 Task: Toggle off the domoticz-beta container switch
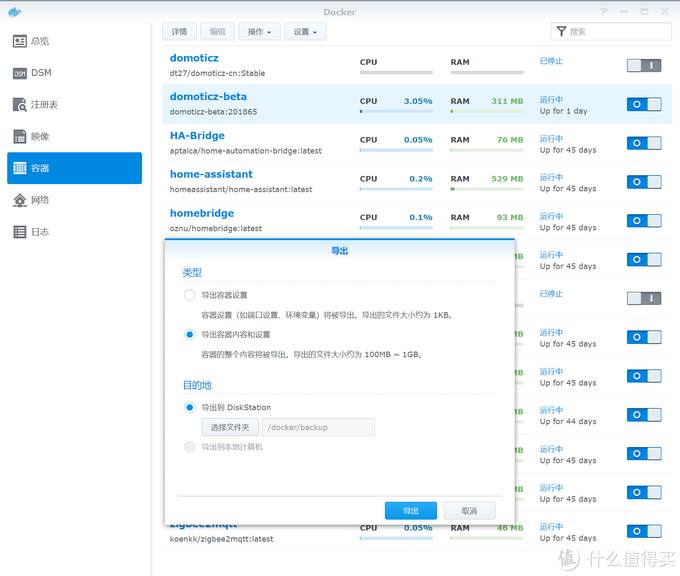pyautogui.click(x=644, y=104)
